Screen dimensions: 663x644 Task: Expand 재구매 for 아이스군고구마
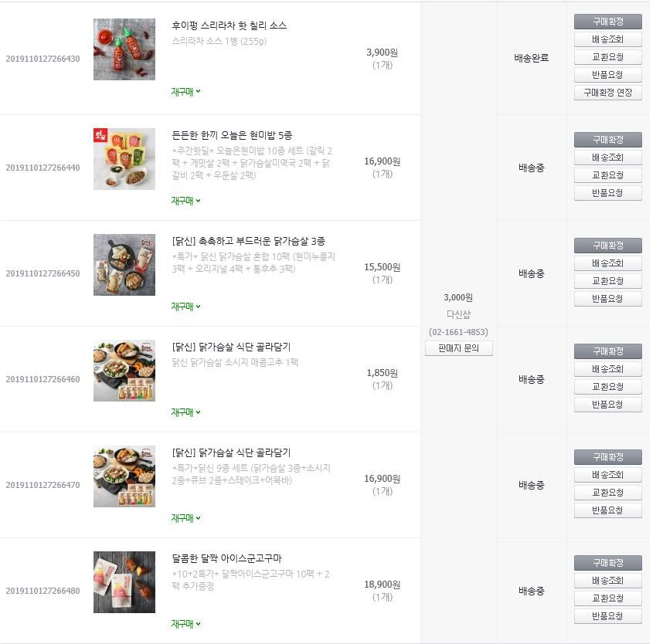click(x=185, y=624)
